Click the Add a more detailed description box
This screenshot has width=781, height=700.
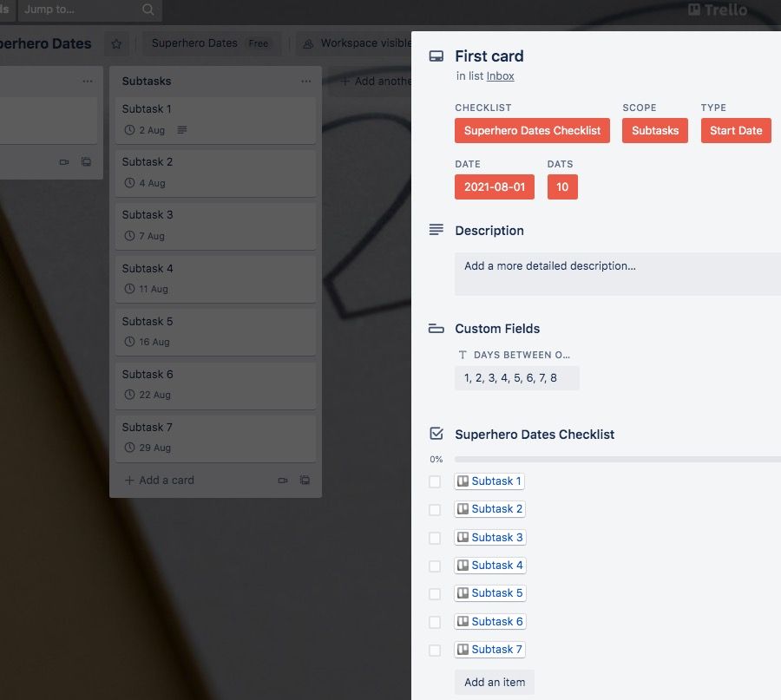point(618,274)
